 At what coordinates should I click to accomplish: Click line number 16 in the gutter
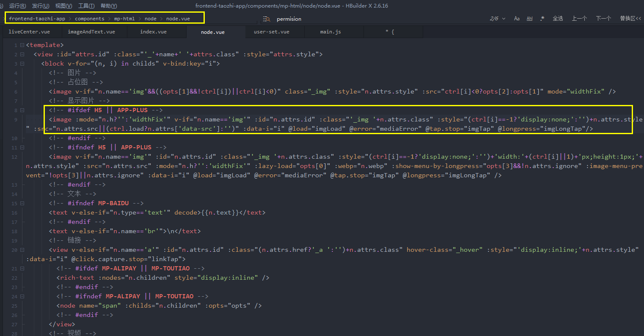coord(15,213)
